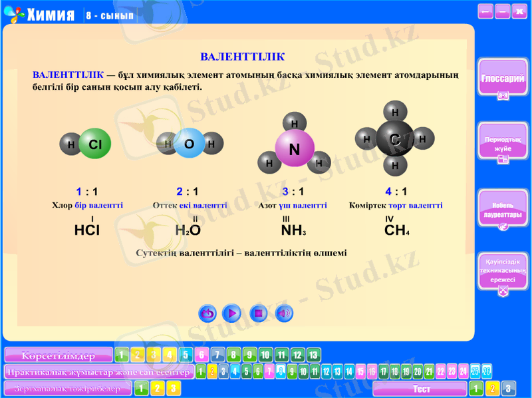This screenshot has height=398, width=532.
Task: Click the back arrow button at top right
Action: (x=485, y=11)
